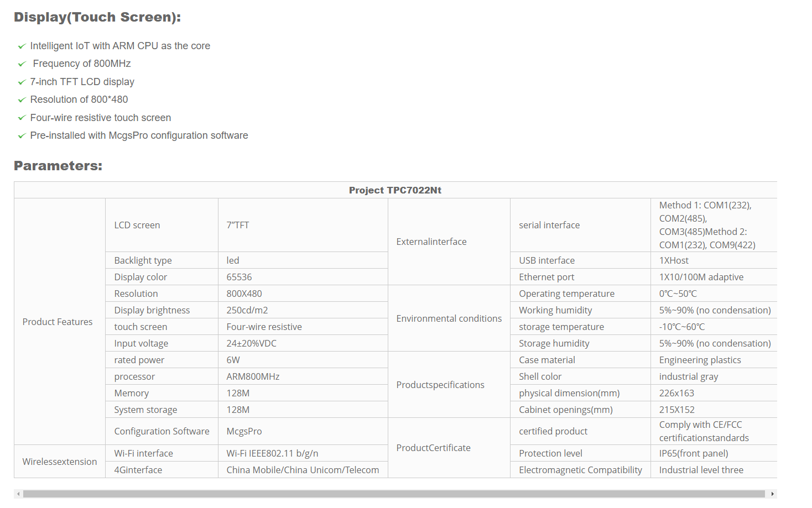Viewport: 812px width, 508px height.
Task: Click the "Parameters:" section heading
Action: coord(58,166)
